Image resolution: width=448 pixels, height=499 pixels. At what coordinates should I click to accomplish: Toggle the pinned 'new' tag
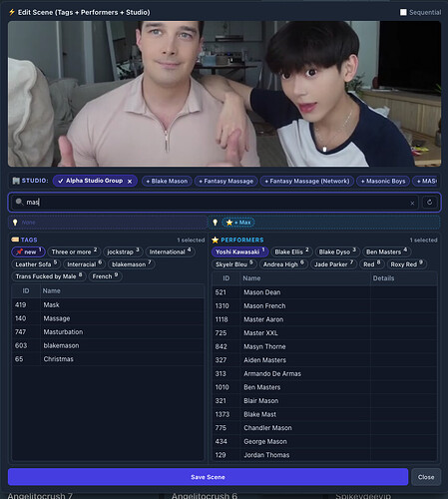pyautogui.click(x=28, y=251)
